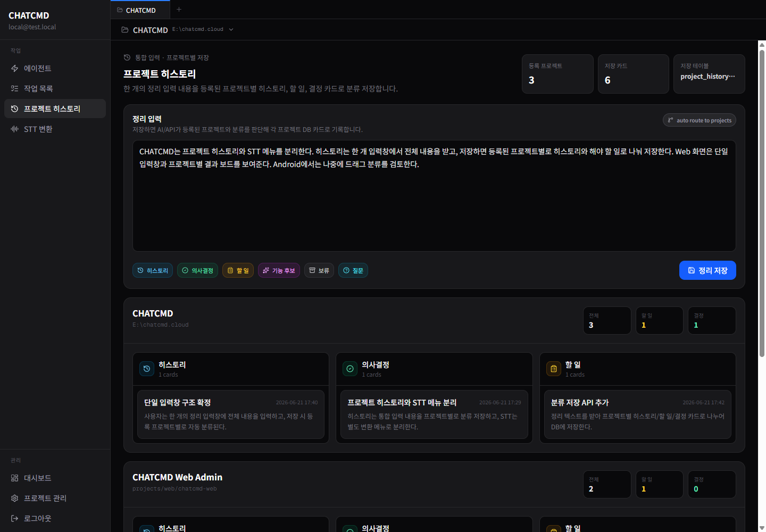The width and height of the screenshot is (766, 532).
Task: Switch to the CHATCMD tab at top
Action: pyautogui.click(x=140, y=10)
